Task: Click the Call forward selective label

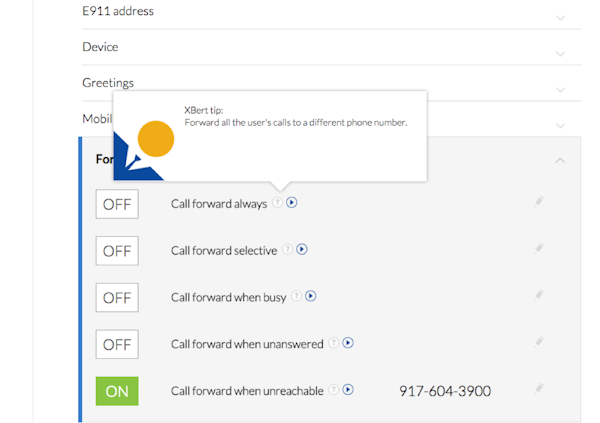Action: 224,251
